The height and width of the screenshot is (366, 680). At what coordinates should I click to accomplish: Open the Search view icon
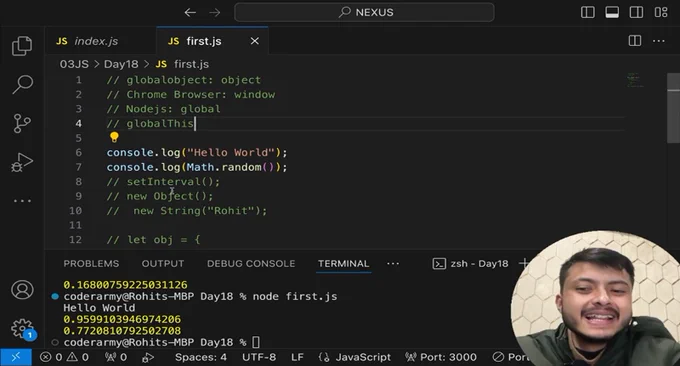coord(22,84)
